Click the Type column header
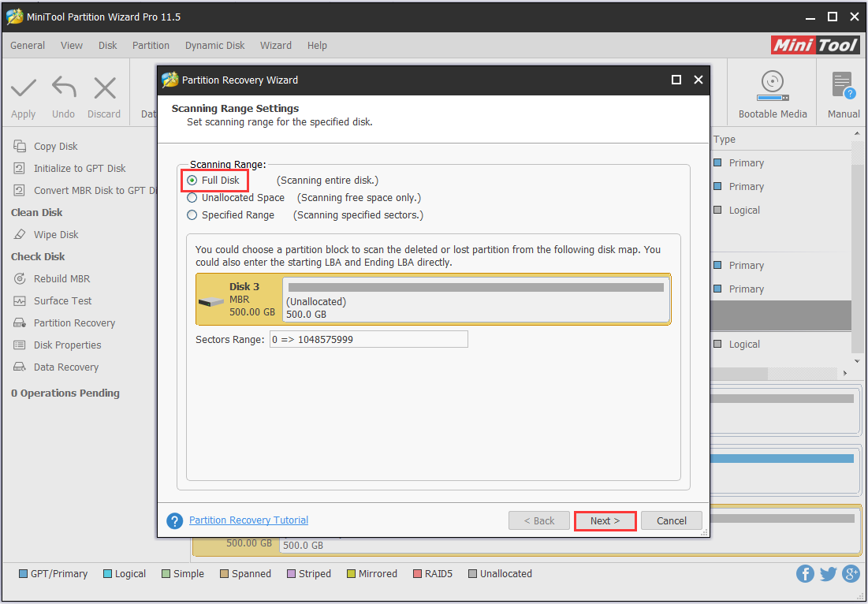The height and width of the screenshot is (604, 868). [725, 140]
